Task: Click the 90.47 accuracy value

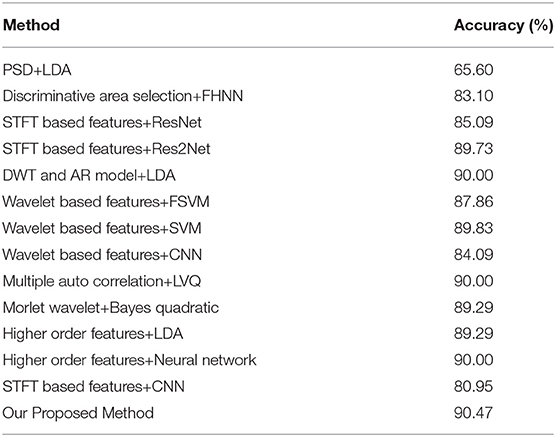Action: [473, 413]
